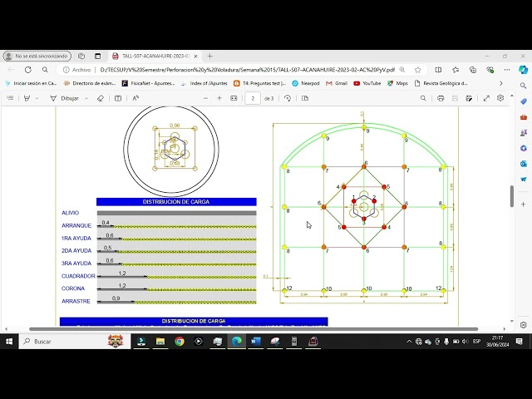Click the read aloud icon
Image resolution: width=532 pixels, height=399 pixels.
click(x=135, y=98)
